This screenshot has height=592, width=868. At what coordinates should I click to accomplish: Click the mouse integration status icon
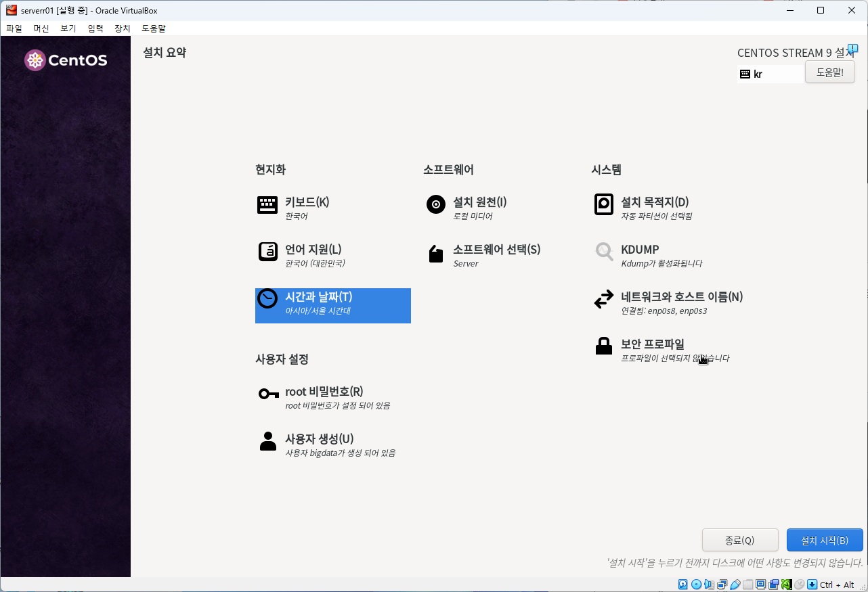799,585
